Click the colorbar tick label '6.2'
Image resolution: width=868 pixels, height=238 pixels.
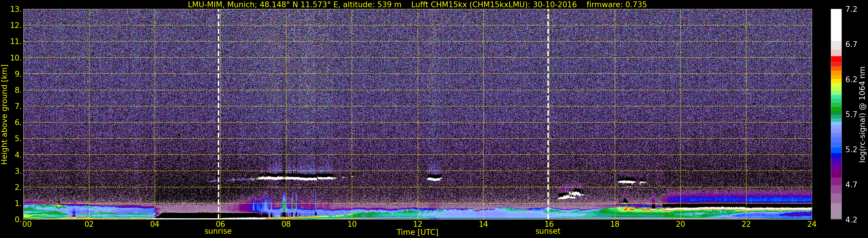851,80
